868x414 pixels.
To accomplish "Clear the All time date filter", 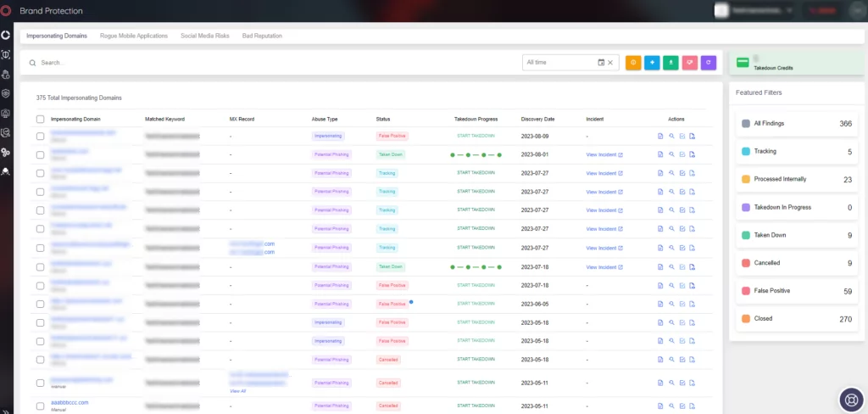I will 610,63.
